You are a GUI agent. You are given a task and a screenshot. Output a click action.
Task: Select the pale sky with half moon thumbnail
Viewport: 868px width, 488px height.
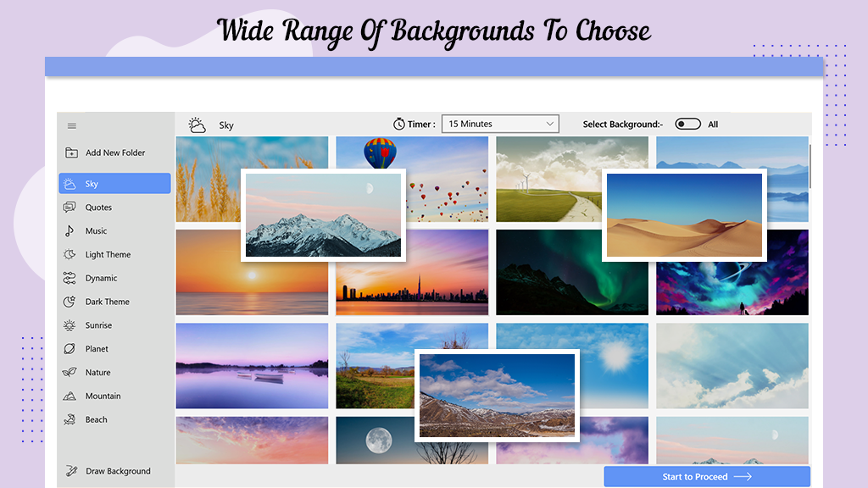click(x=732, y=441)
